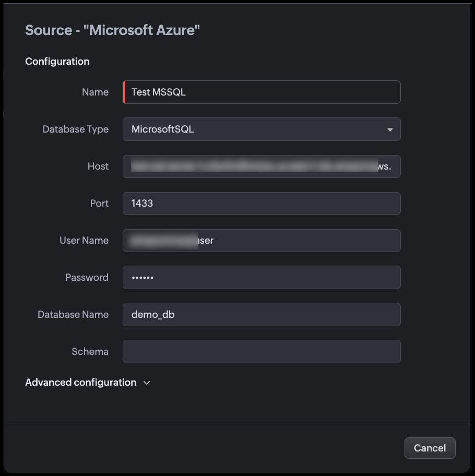Focus the Host input field
This screenshot has height=476, width=475.
coord(261,166)
